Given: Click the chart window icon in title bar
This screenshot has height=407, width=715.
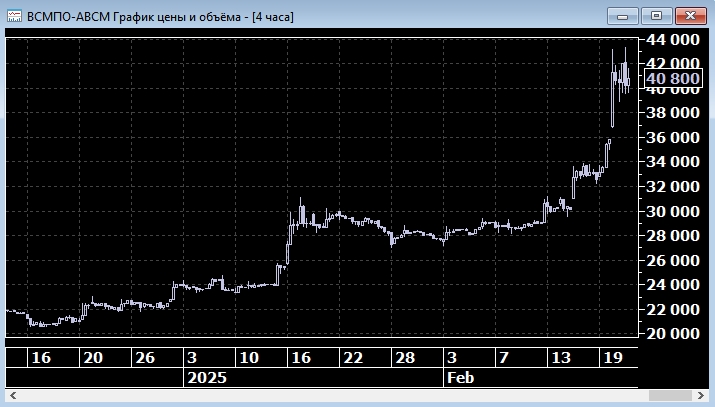Looking at the screenshot, I should tap(15, 16).
